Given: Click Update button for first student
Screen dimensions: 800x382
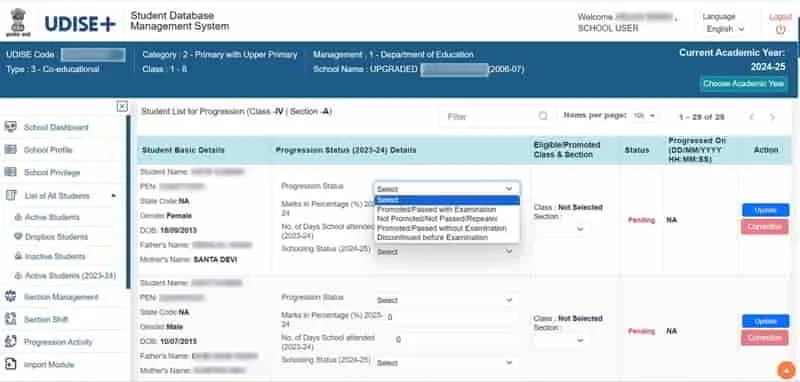Looking at the screenshot, I should pyautogui.click(x=765, y=210).
